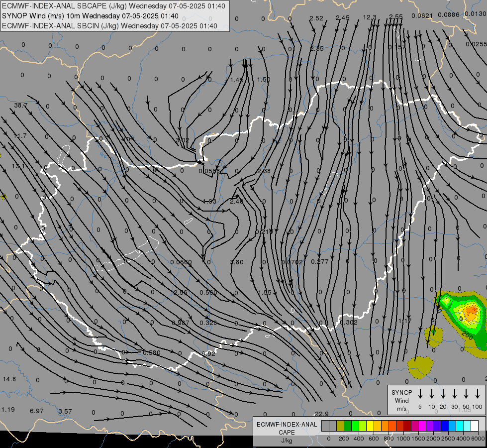
Task: Click the light cyan legend swatch before white
Action: (x=467, y=426)
